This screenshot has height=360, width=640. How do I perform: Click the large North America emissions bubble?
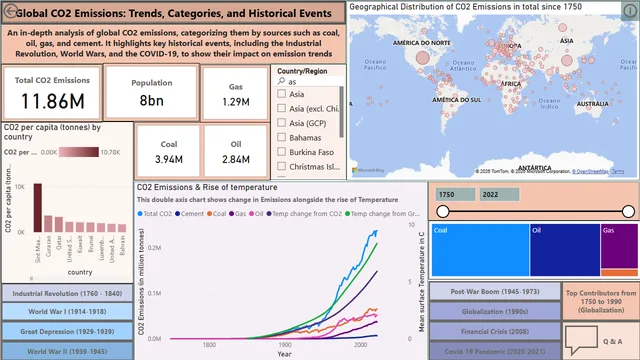point(423,58)
